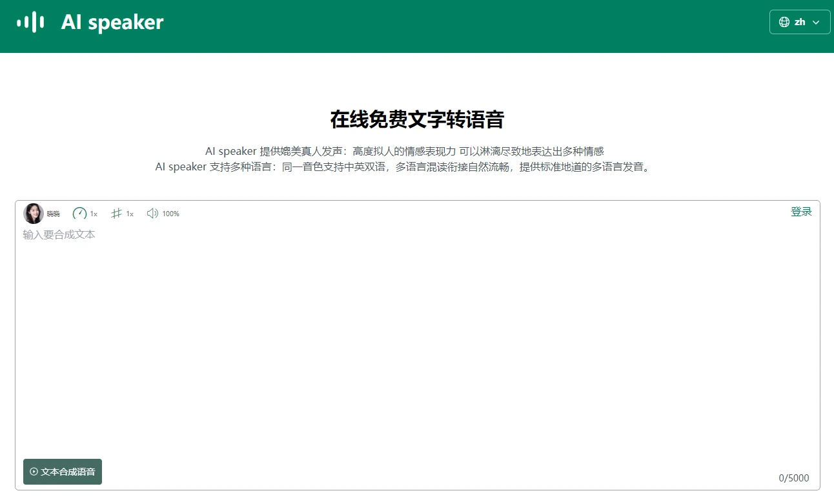The width and height of the screenshot is (834, 504).
Task: Open the 晓晓 voice name selector
Action: tap(54, 214)
